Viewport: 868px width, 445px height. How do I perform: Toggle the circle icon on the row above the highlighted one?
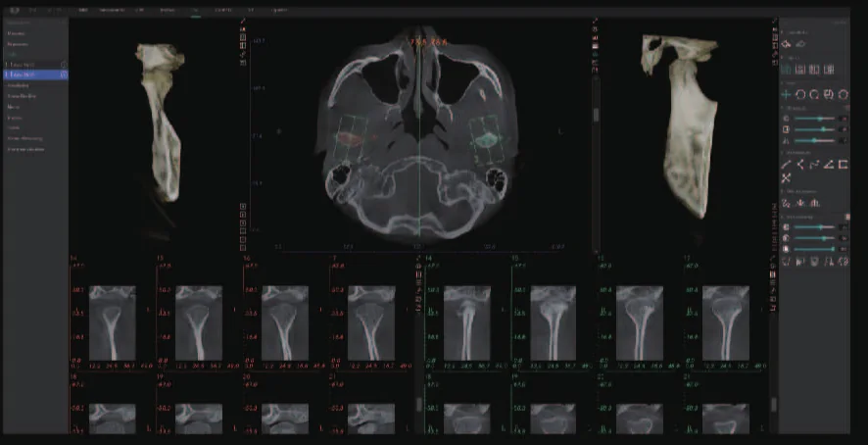point(64,65)
